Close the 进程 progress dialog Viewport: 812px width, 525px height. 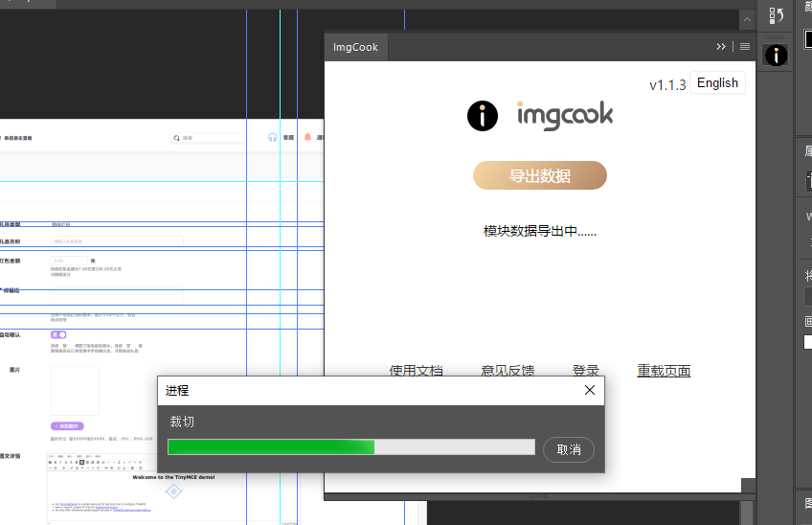click(590, 390)
